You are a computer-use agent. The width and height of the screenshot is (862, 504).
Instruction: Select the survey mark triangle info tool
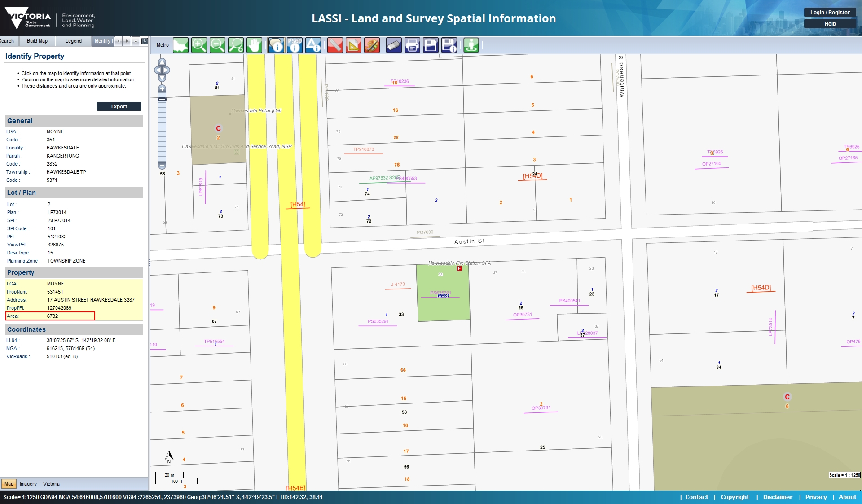[x=313, y=45]
